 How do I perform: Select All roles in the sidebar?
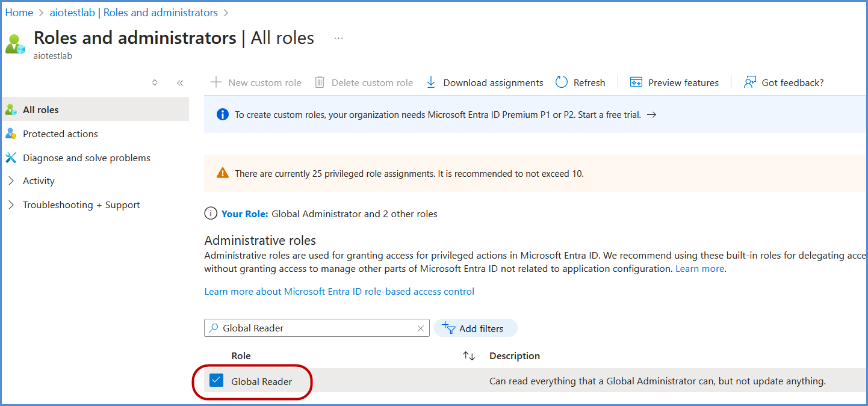40,109
